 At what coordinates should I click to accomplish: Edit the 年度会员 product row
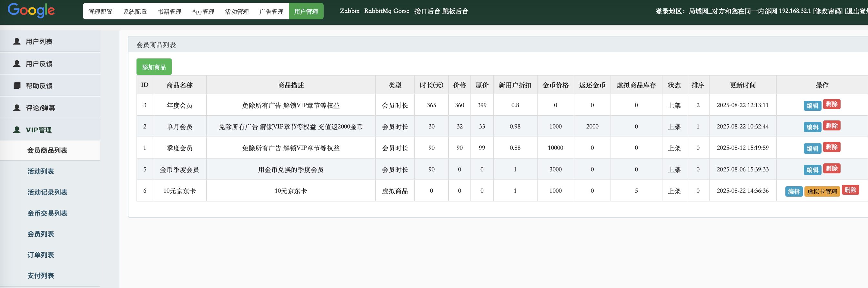[x=812, y=106]
